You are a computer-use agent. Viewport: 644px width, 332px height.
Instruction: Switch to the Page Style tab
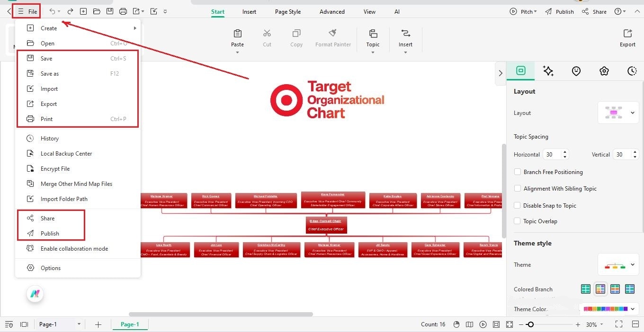point(288,12)
